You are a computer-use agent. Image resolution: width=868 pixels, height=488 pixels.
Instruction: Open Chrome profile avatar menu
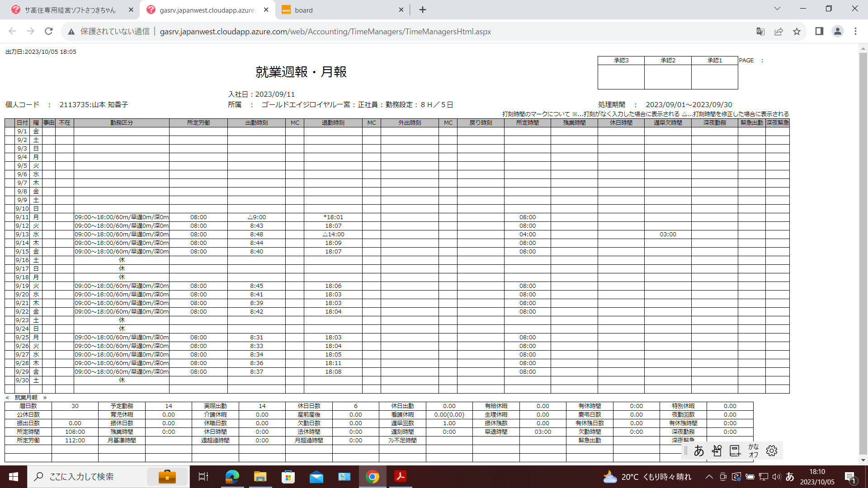tap(837, 31)
